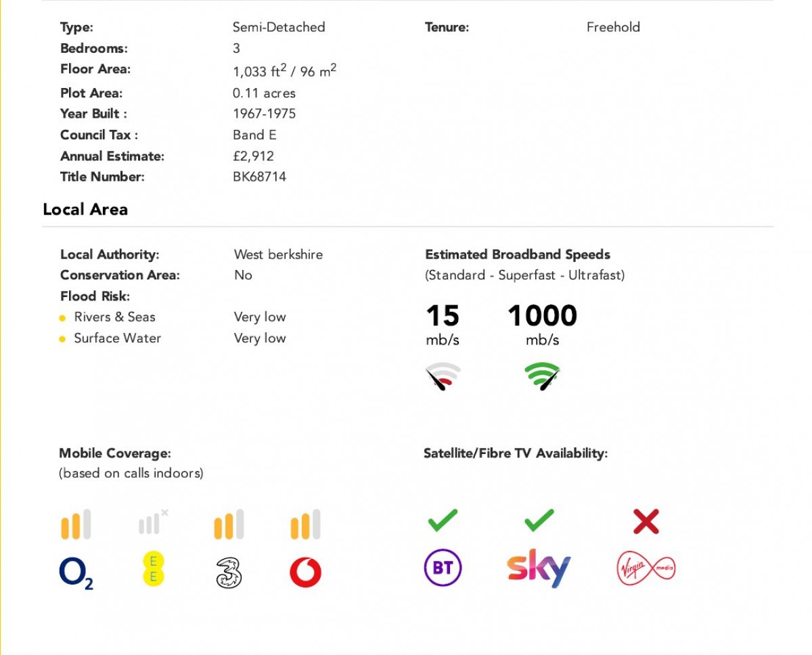Click the Band E council tax value
The width and height of the screenshot is (812, 655).
(x=255, y=135)
